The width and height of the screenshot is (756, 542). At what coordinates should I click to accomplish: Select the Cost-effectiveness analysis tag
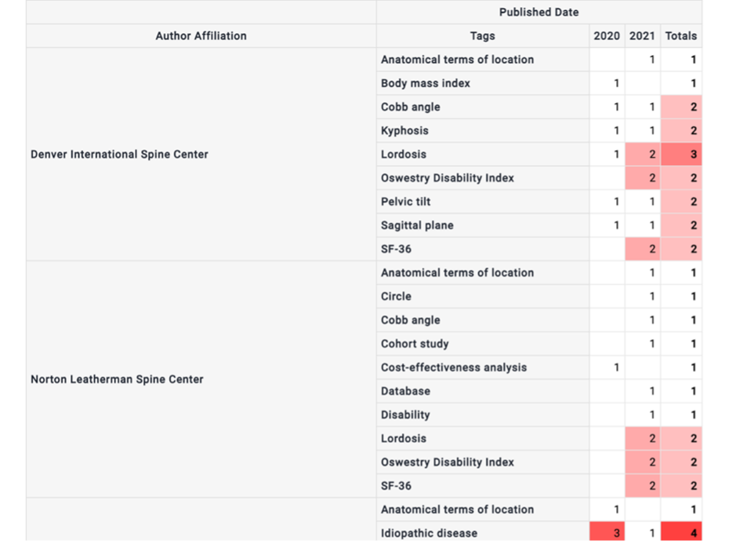[x=454, y=367]
